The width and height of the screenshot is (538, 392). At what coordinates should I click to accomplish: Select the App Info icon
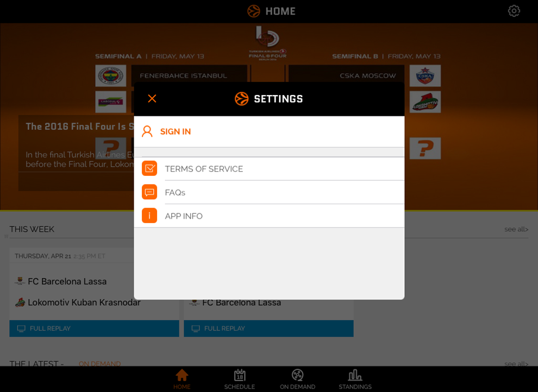[149, 216]
